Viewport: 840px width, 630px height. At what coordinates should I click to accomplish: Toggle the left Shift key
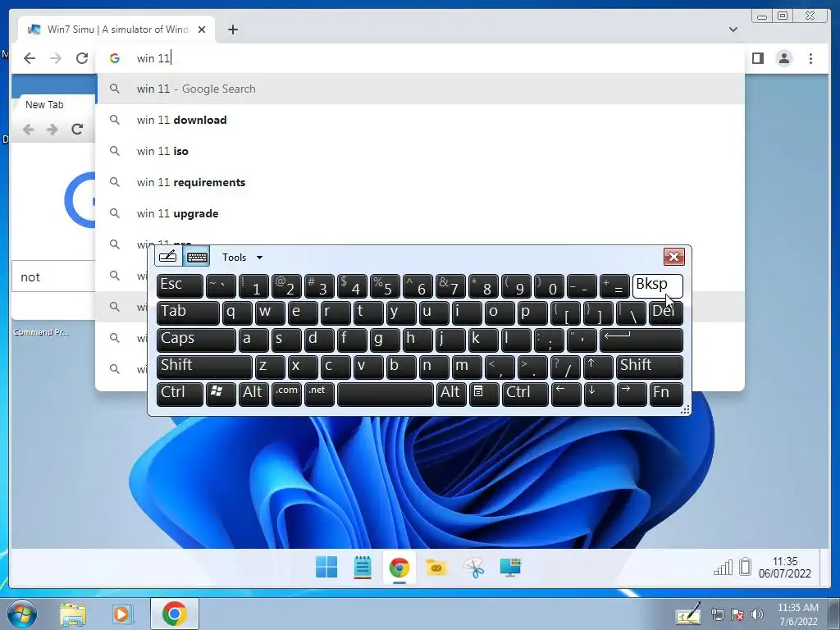tap(204, 367)
